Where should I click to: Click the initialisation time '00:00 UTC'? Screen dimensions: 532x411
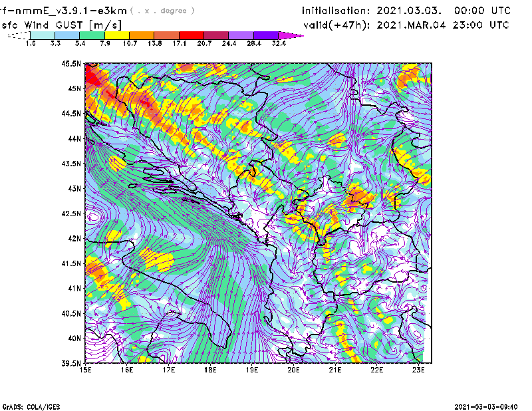[x=483, y=11]
